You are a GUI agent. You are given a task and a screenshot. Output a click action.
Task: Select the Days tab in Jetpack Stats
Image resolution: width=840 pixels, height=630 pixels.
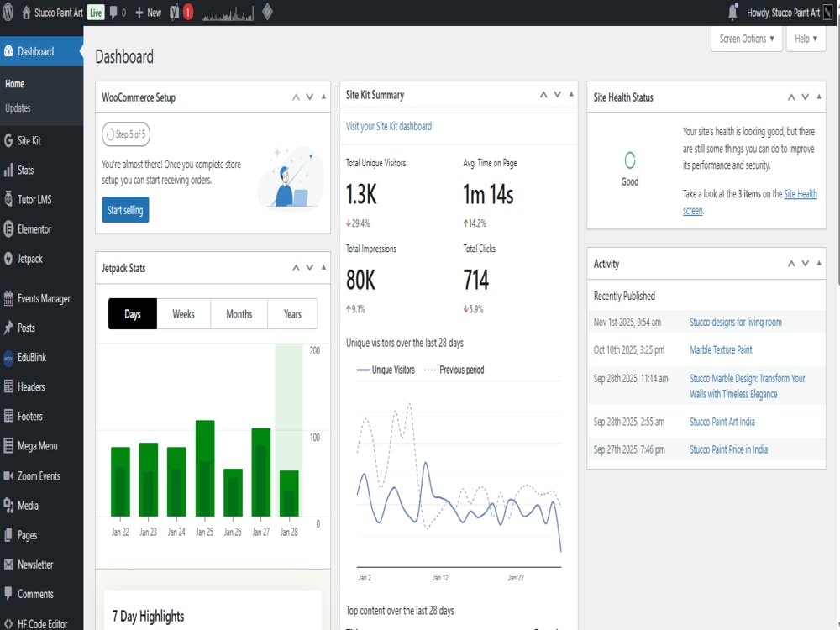[x=133, y=314]
